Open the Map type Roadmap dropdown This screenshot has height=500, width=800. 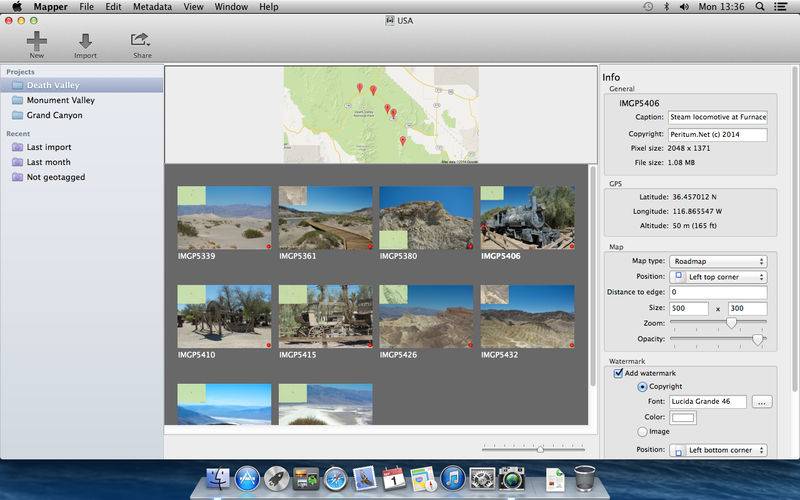click(x=718, y=261)
